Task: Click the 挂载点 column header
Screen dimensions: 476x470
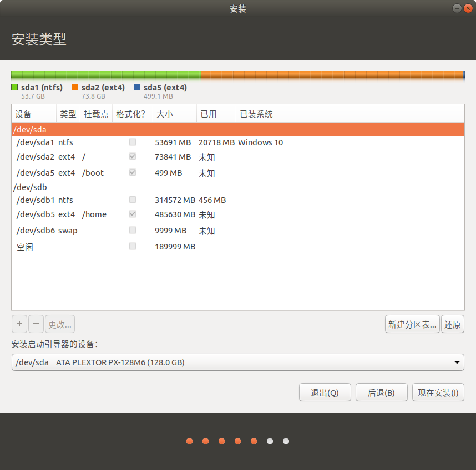Action: coord(96,114)
